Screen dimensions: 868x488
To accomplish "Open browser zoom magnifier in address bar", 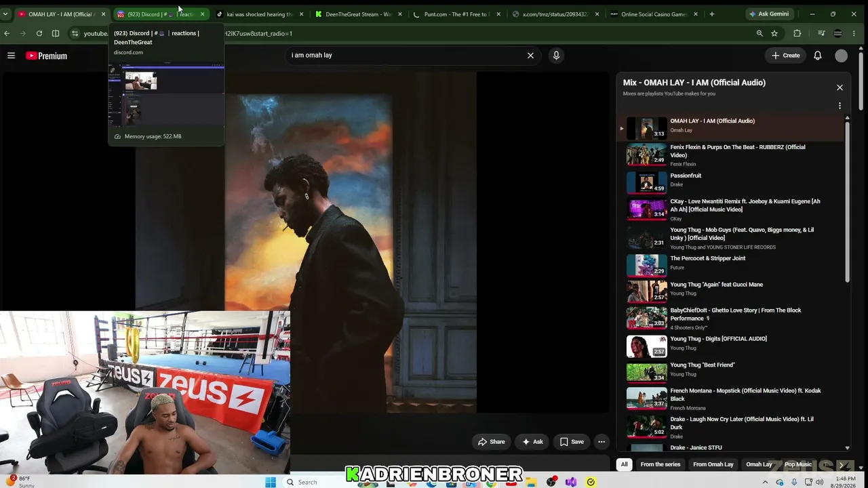I will pyautogui.click(x=759, y=33).
